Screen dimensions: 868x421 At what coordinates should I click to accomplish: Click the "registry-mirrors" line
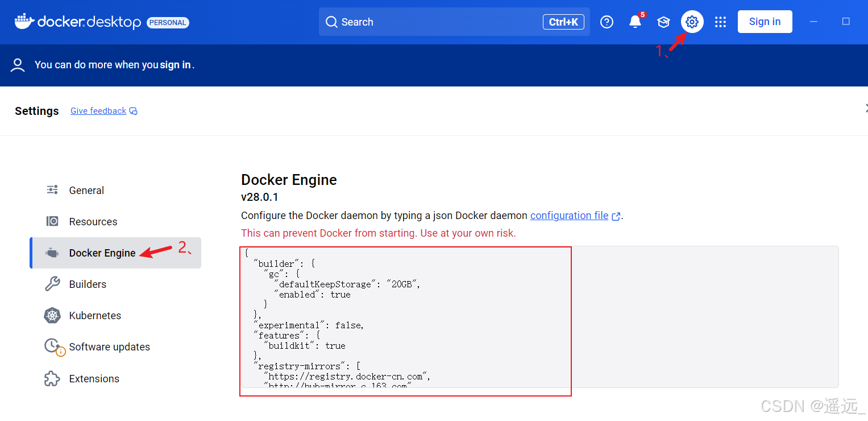tap(308, 366)
